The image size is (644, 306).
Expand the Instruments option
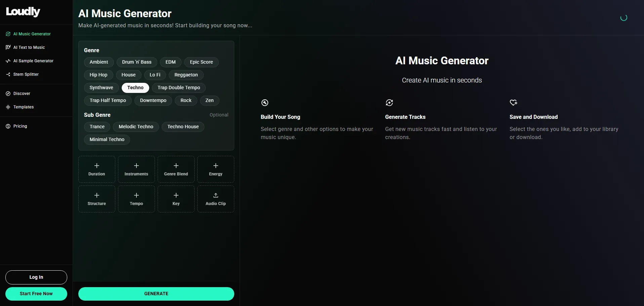coord(136,169)
